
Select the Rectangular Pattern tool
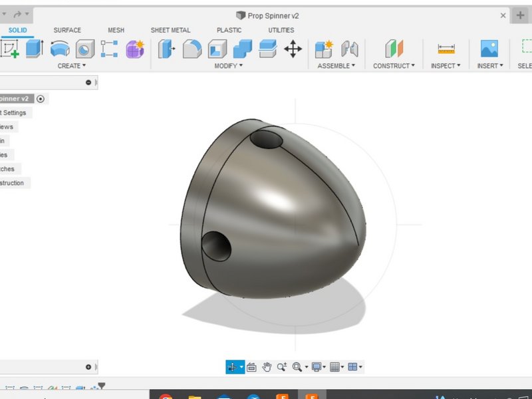[x=109, y=49]
